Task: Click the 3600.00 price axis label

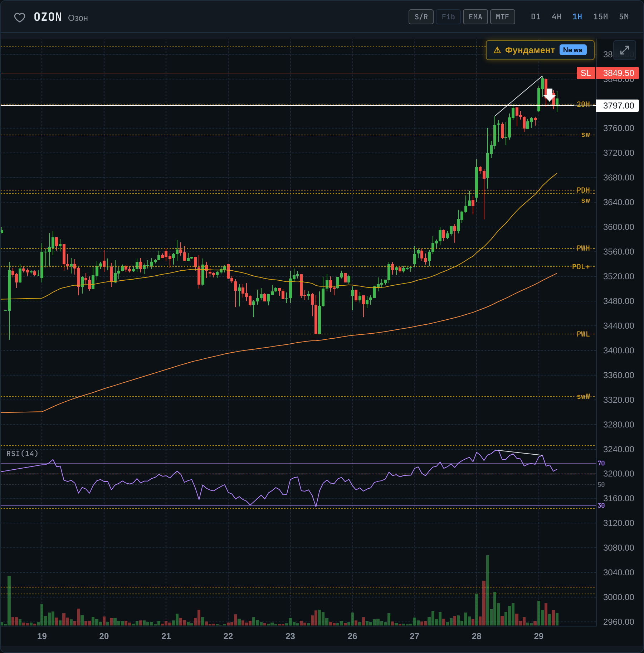Action: [x=619, y=227]
